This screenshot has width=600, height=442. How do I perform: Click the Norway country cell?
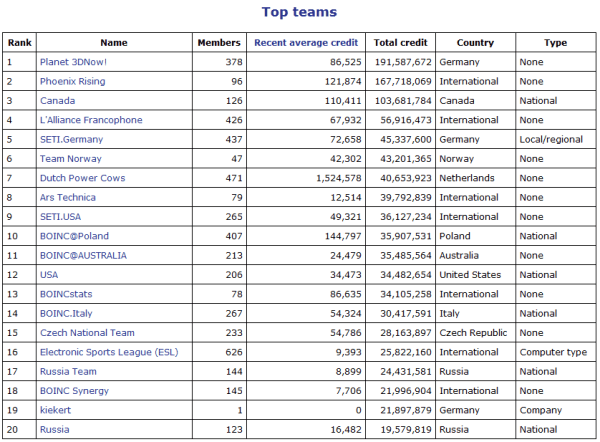tap(457, 158)
